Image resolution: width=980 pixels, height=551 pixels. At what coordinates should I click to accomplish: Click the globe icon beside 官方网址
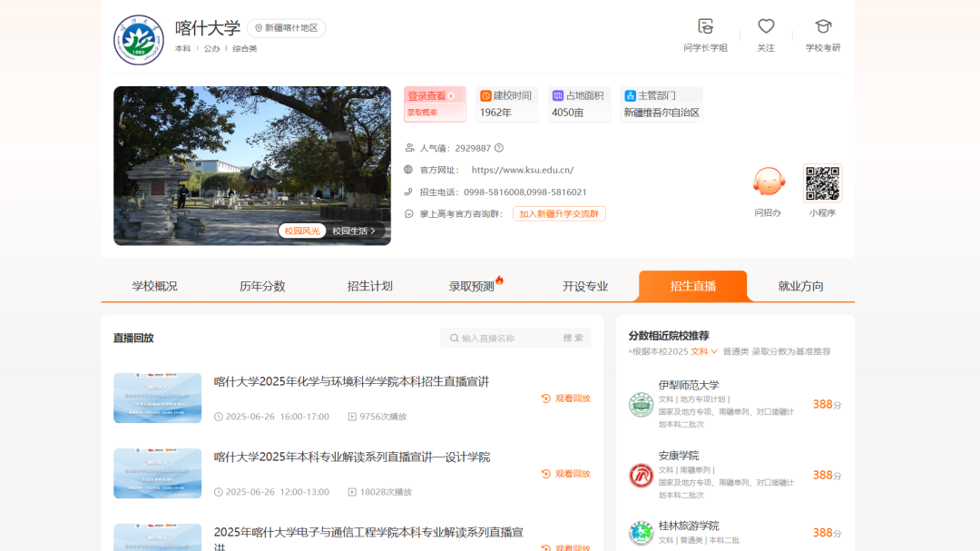click(408, 169)
